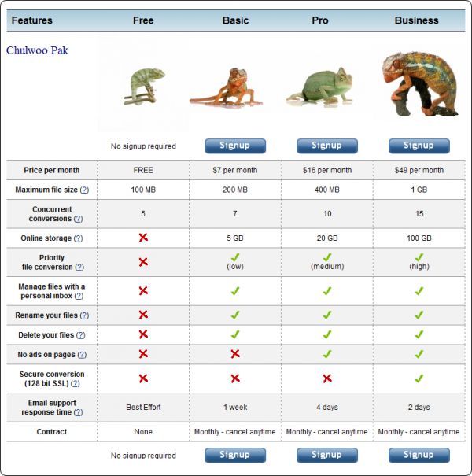Screen dimensions: 472x476
Task: Click the Business plan colorful chameleon image
Action: [417, 83]
